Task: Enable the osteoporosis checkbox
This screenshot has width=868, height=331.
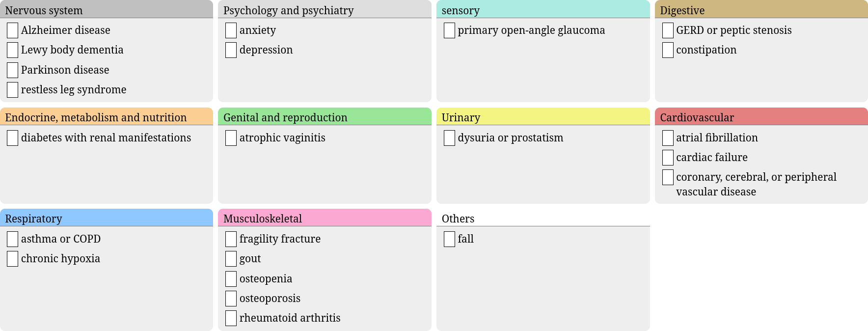Action: (230, 298)
